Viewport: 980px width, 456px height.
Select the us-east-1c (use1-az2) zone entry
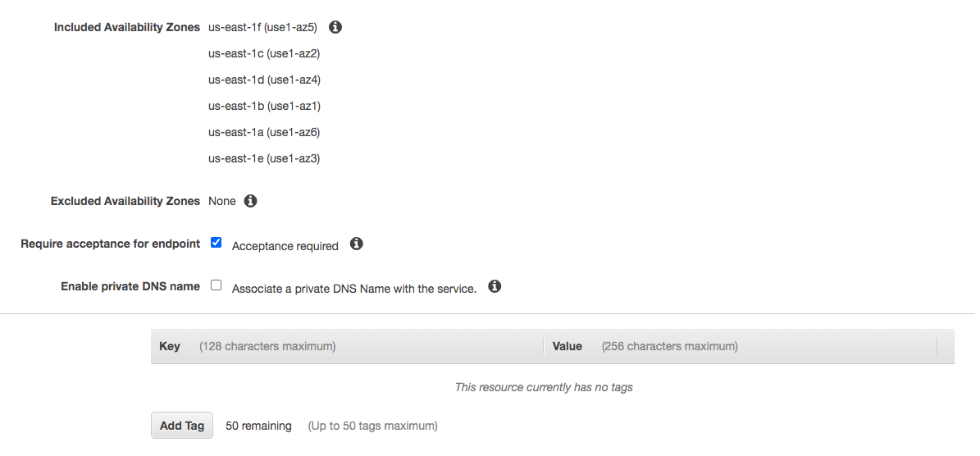(263, 53)
